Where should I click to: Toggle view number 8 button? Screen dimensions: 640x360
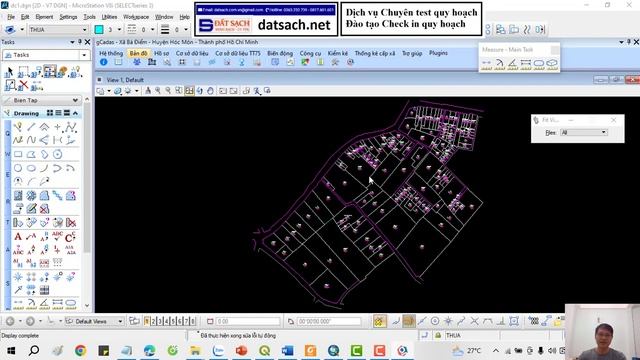[193, 322]
